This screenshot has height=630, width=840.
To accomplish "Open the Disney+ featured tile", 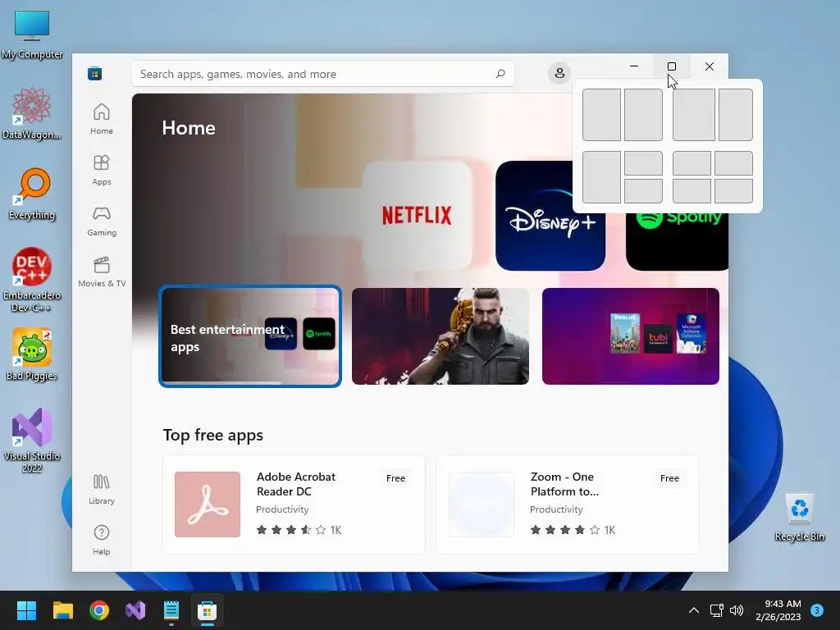I will tap(550, 216).
